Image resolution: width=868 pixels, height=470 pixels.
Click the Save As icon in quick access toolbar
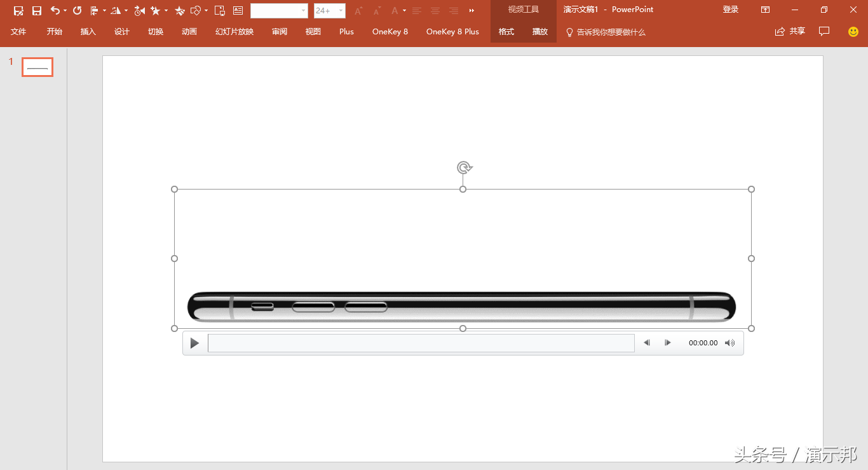click(x=18, y=10)
